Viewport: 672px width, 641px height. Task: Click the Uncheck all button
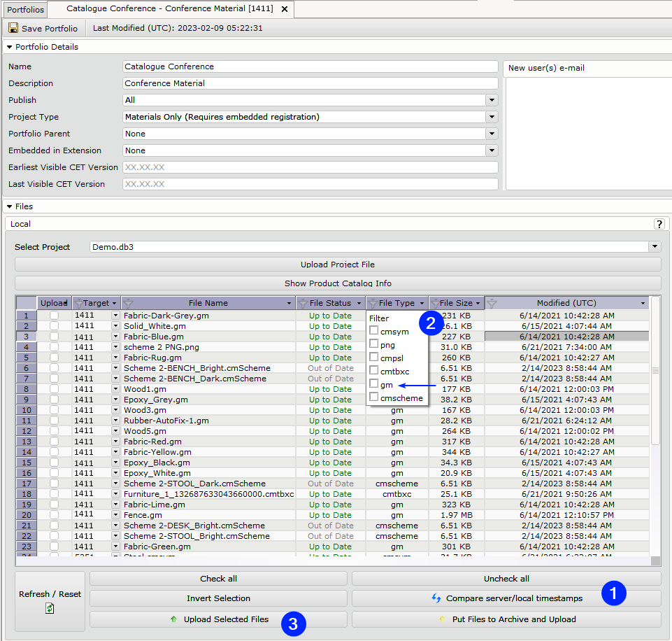(506, 579)
